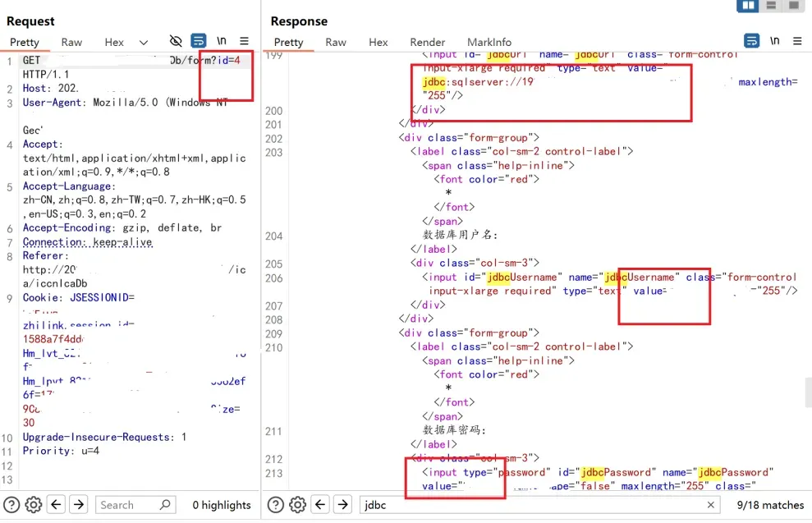Open the Response panel hamburger menu
Viewport: 812px width, 523px height.
click(x=797, y=41)
